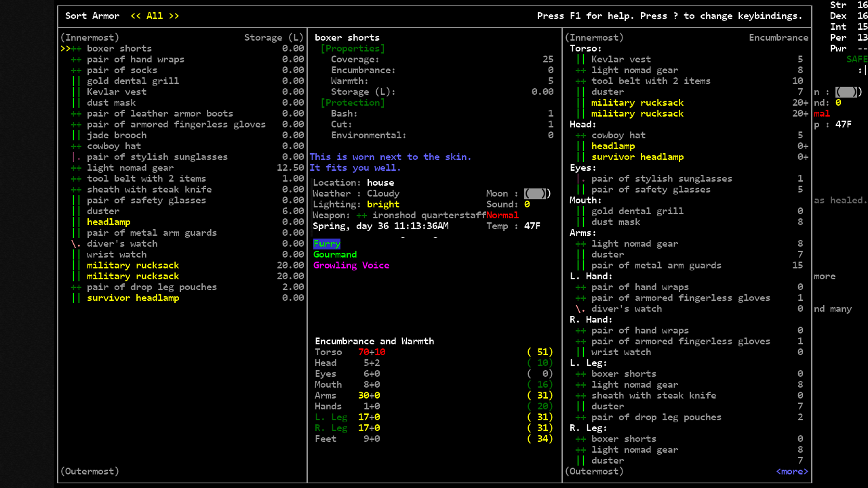Open the <more> link below the Encumbrance list
868x488 pixels.
coord(792,471)
